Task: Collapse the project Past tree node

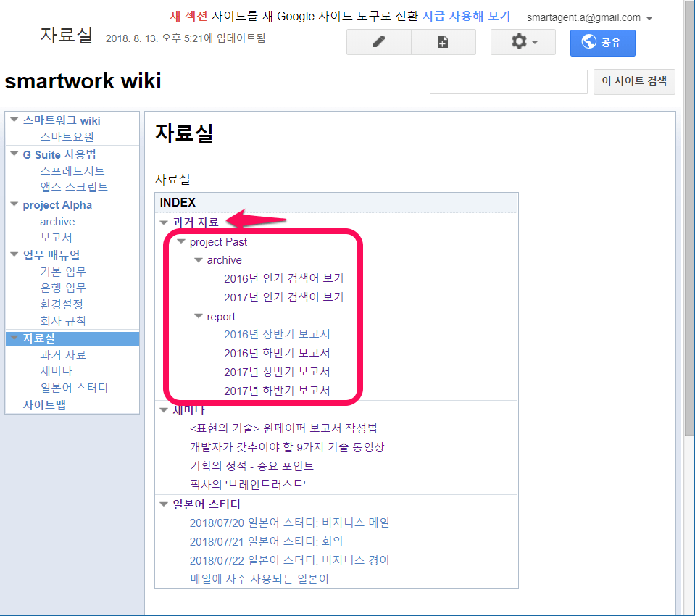Action: coord(180,241)
